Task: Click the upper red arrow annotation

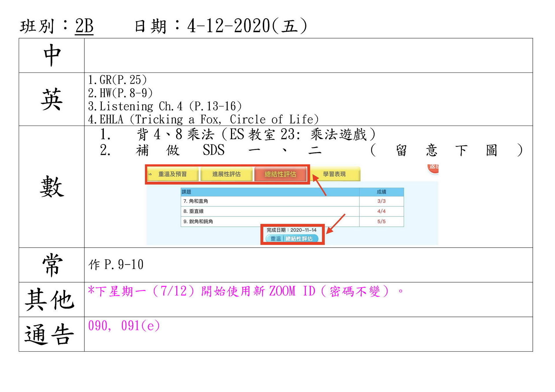Action: click(320, 187)
